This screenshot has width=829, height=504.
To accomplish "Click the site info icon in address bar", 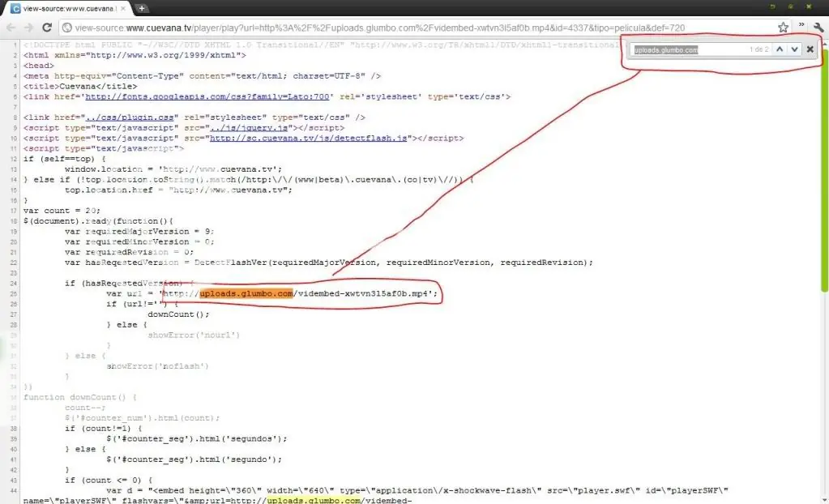I will (x=67, y=28).
